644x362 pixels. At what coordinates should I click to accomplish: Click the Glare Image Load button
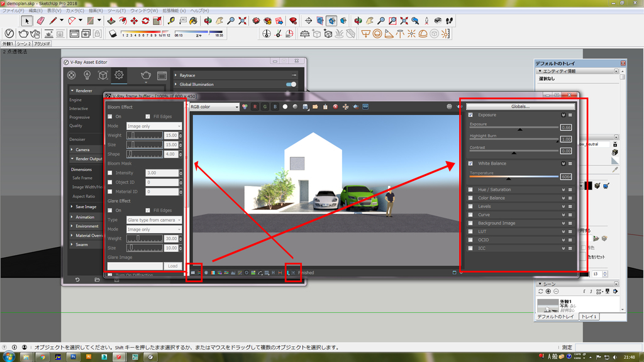pos(172,266)
